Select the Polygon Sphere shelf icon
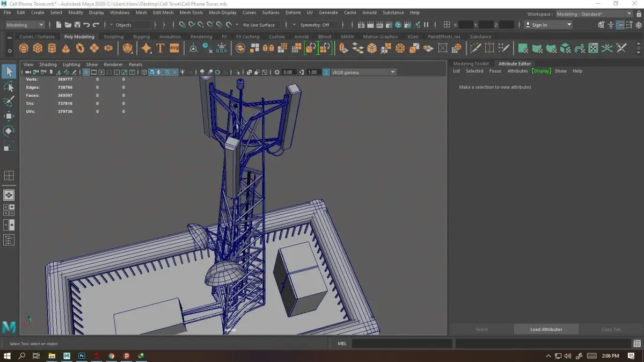This screenshot has height=362, width=644. [24, 48]
